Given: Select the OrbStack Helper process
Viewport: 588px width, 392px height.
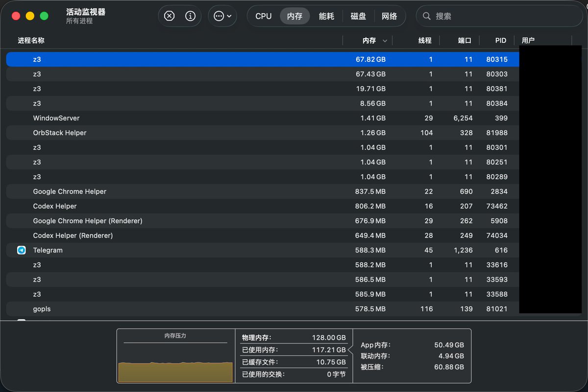Looking at the screenshot, I should (263, 133).
